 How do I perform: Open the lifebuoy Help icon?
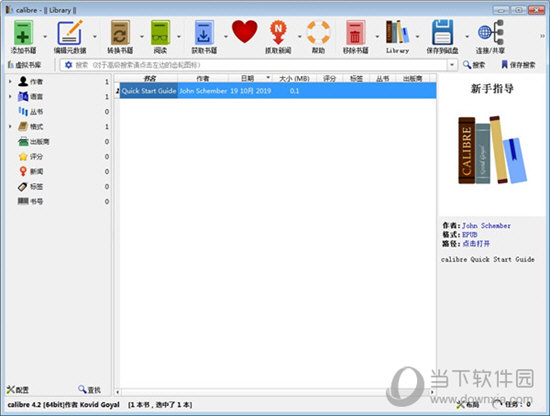318,32
